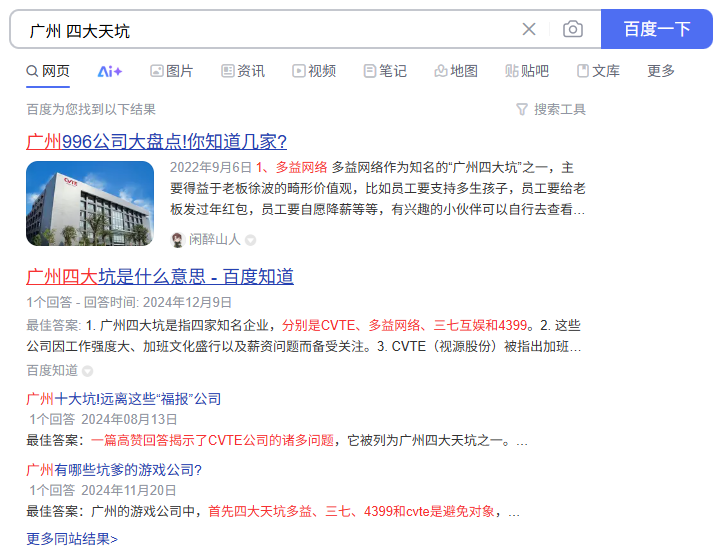
Task: Expand arrow next to 闲醉山人
Action: click(x=250, y=240)
